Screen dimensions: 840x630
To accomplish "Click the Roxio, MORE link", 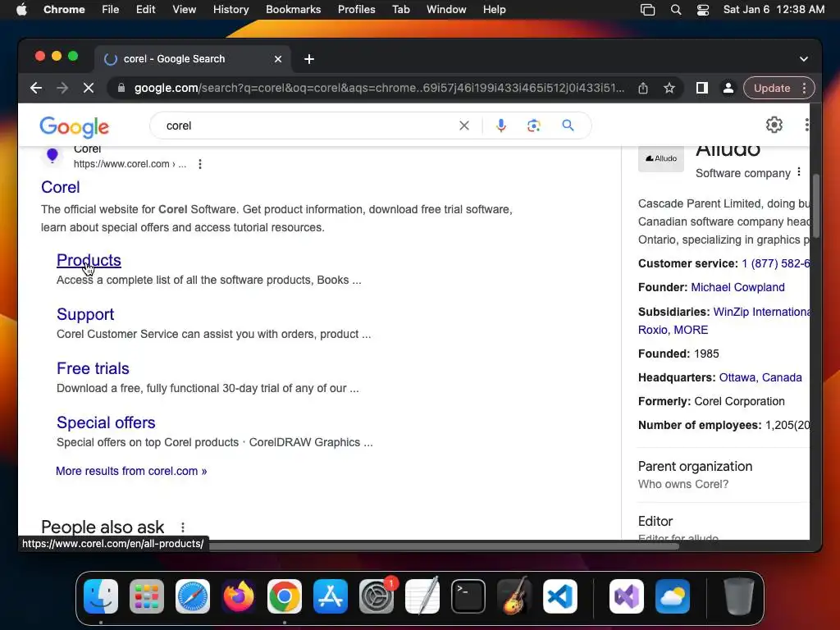I will point(673,330).
